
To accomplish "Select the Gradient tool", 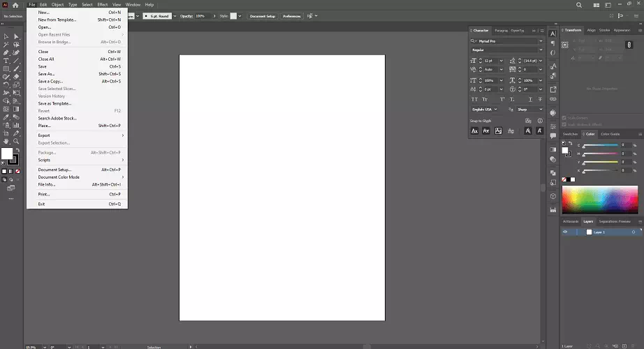I will click(17, 109).
